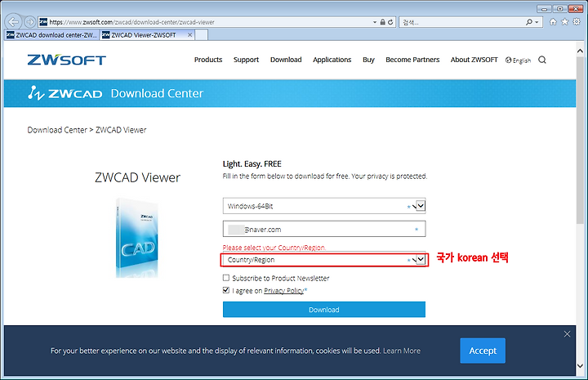Show site security via the lock icon
This screenshot has width=588, height=380.
click(x=382, y=22)
